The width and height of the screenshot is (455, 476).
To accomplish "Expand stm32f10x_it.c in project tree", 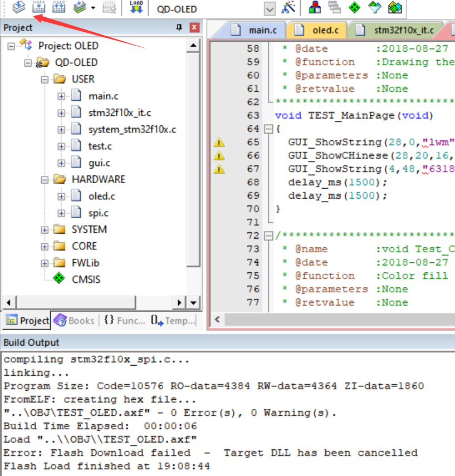I will [61, 113].
